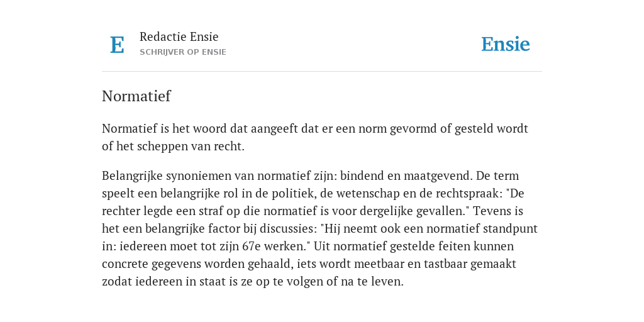Click the SCHRIJVER OP ENSIE subtitle

183,52
